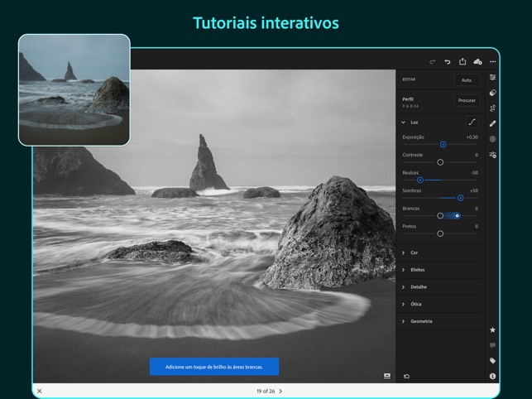This screenshot has height=399, width=532.
Task: Open the star rating panel icon
Action: tap(493, 329)
